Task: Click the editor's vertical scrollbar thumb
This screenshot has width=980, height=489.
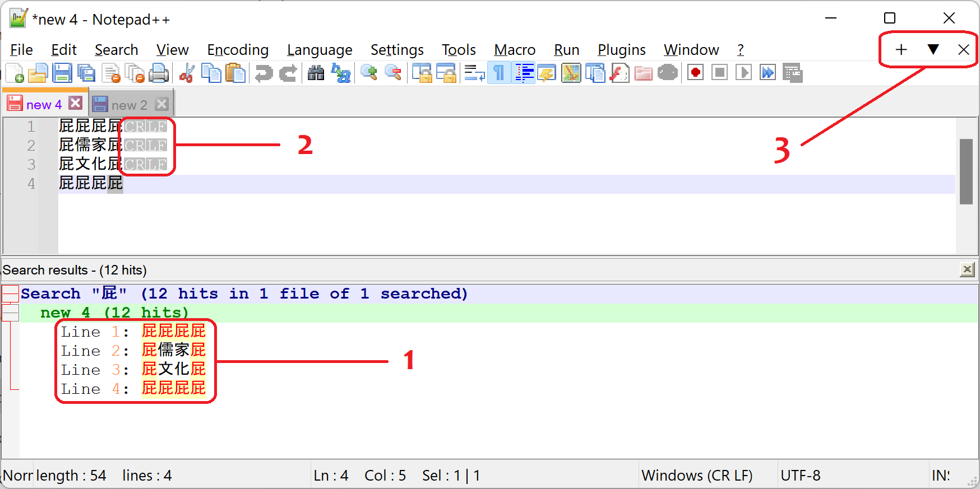Action: tap(966, 171)
